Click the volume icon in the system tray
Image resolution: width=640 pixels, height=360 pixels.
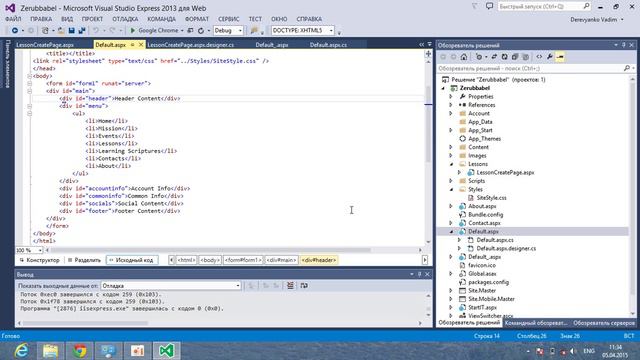point(573,351)
